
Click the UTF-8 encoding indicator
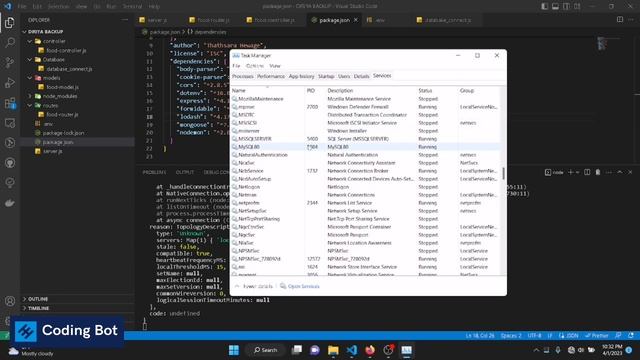click(534, 336)
